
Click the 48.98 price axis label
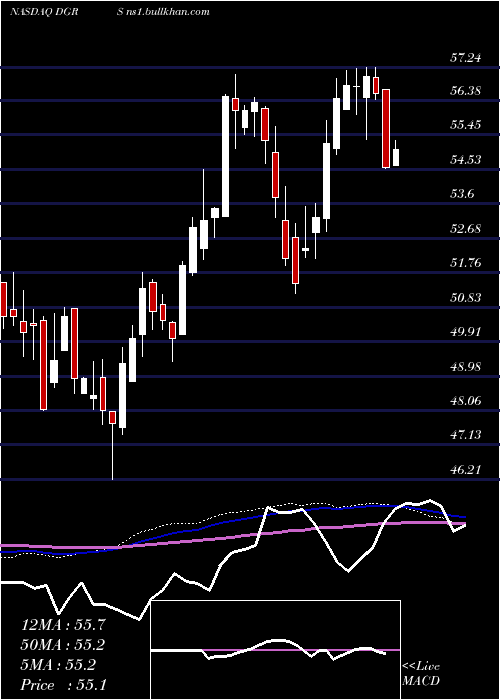click(x=465, y=367)
